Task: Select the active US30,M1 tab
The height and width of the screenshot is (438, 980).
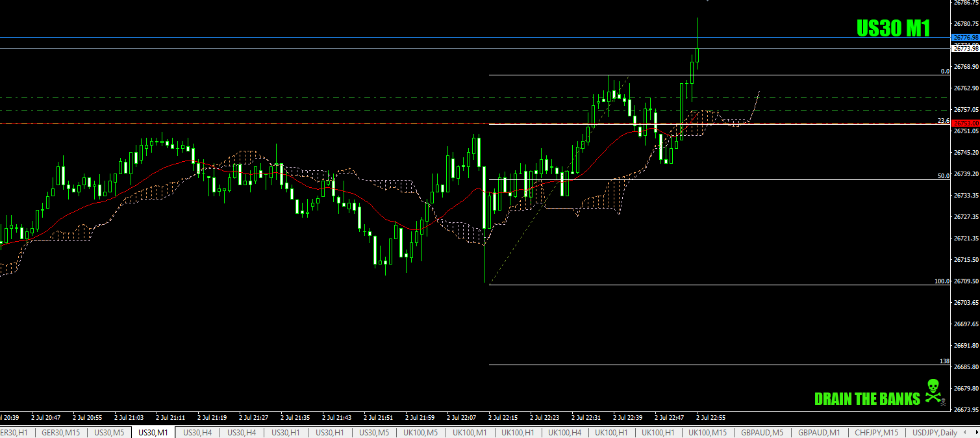Action: (153, 432)
